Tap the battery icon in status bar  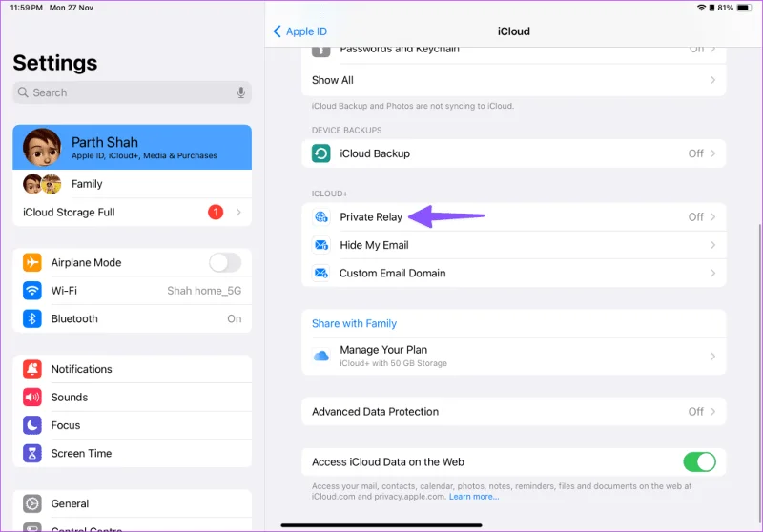(745, 8)
